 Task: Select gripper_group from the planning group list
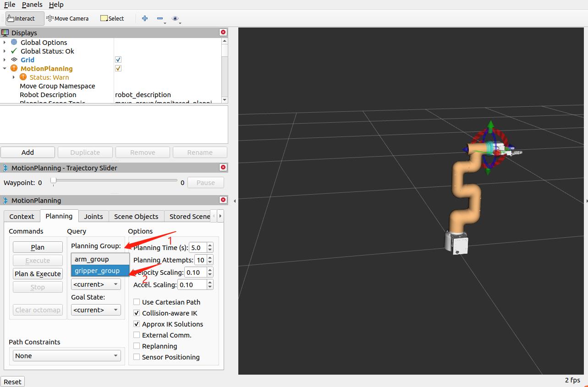(x=97, y=271)
